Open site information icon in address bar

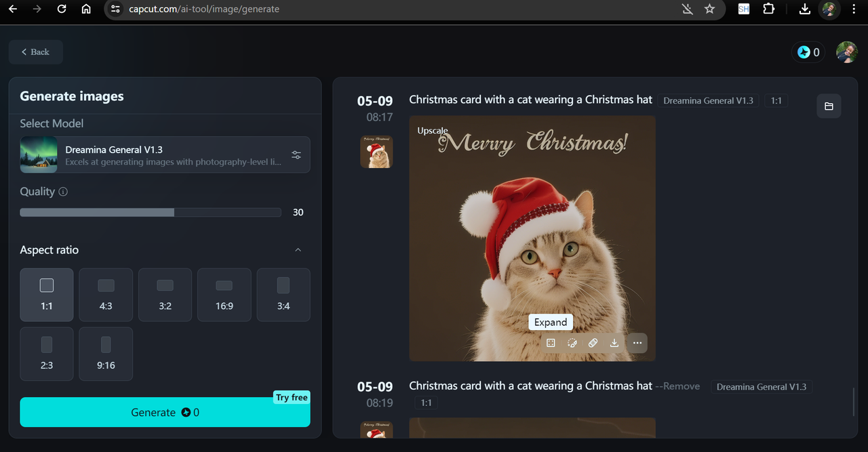click(x=115, y=9)
